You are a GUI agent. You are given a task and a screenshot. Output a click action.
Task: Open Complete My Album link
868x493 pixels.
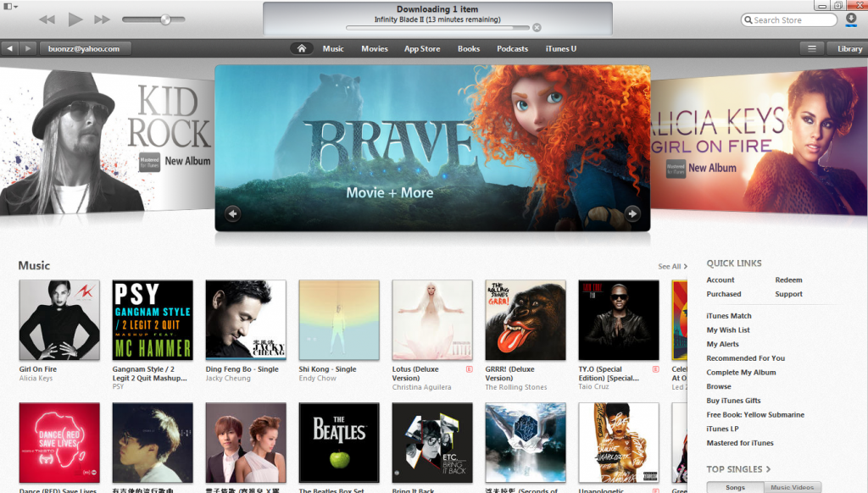pos(741,373)
